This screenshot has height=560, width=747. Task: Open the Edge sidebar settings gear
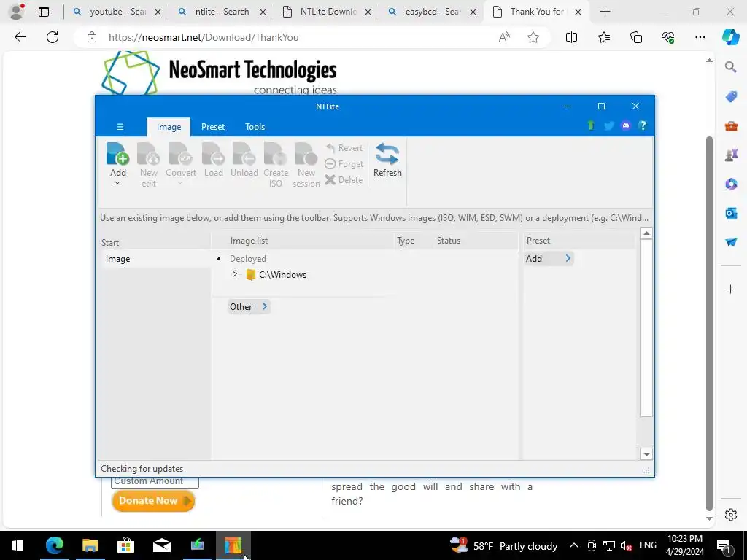click(x=731, y=515)
